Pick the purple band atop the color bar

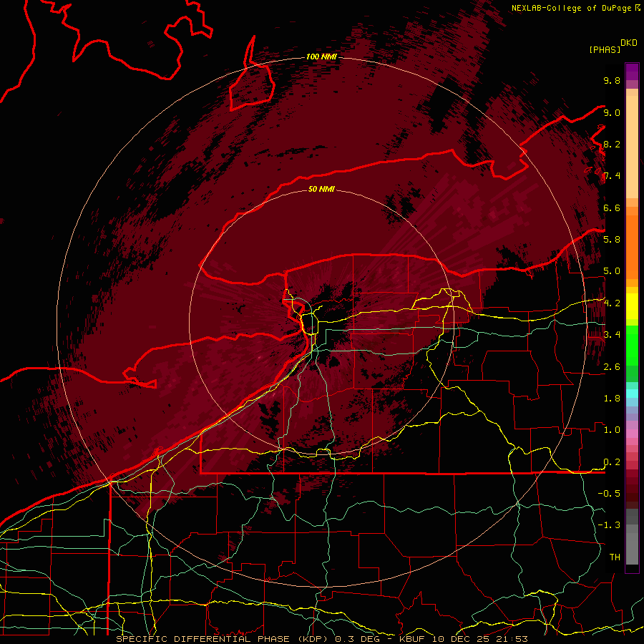(632, 72)
